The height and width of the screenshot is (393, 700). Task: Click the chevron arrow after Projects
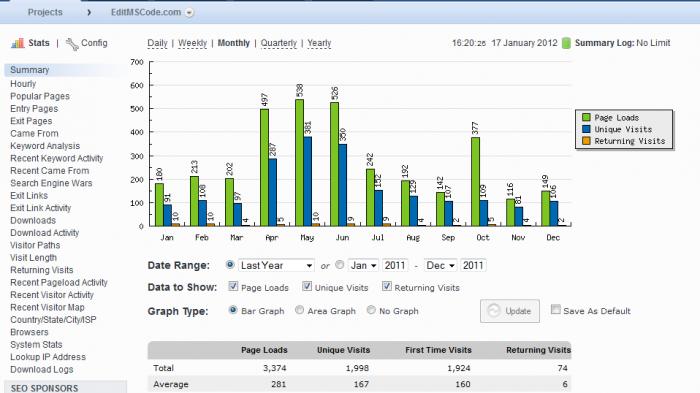(89, 13)
